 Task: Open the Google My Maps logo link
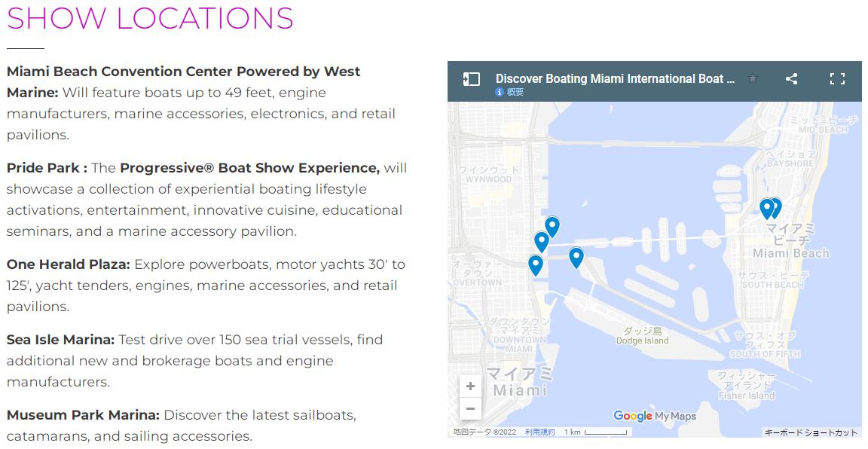[x=654, y=416]
